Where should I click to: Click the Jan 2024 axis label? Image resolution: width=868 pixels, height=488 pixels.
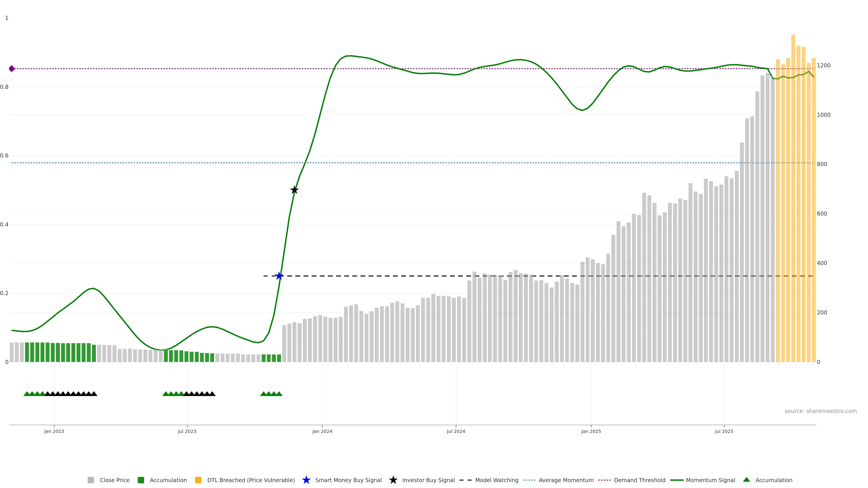tap(322, 431)
